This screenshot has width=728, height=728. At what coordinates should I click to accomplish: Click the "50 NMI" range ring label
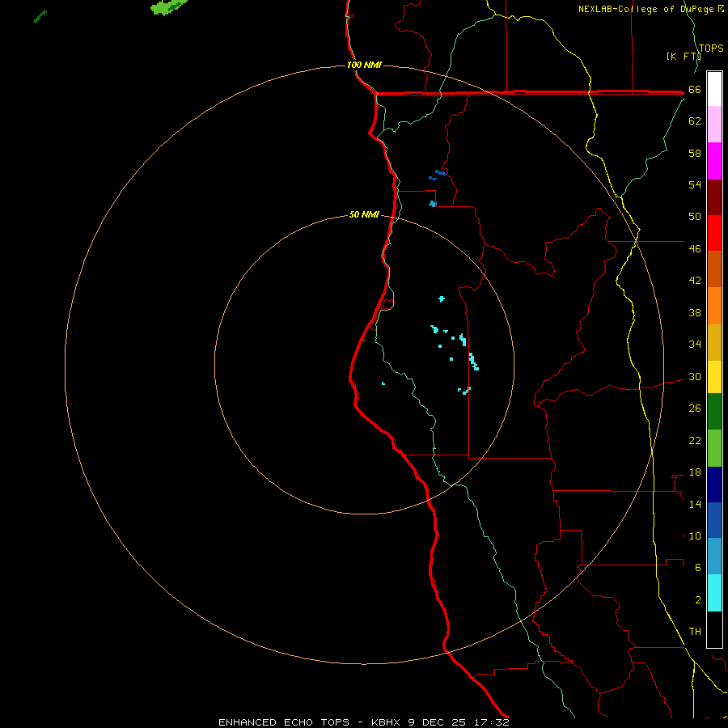[x=364, y=214]
